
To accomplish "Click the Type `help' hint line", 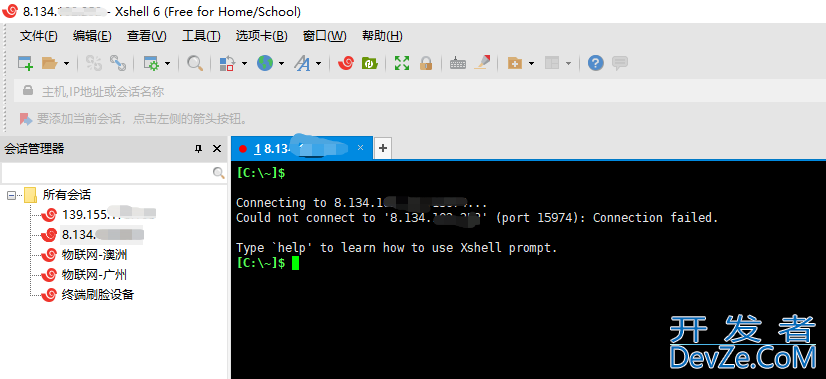I will pos(396,248).
